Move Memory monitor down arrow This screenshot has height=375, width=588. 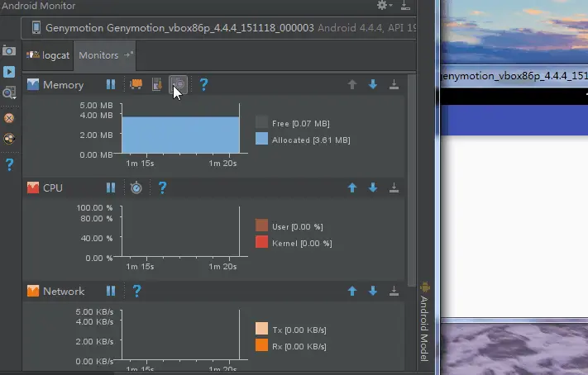[373, 84]
